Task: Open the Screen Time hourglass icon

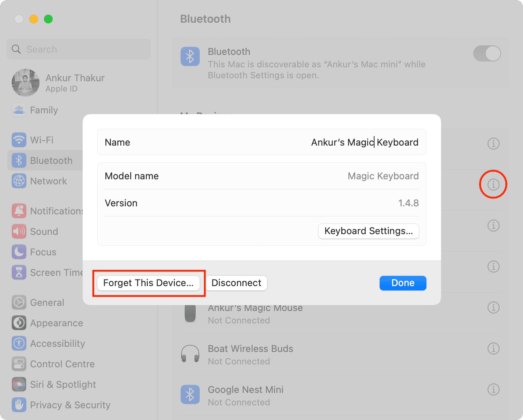Action: 19,272
